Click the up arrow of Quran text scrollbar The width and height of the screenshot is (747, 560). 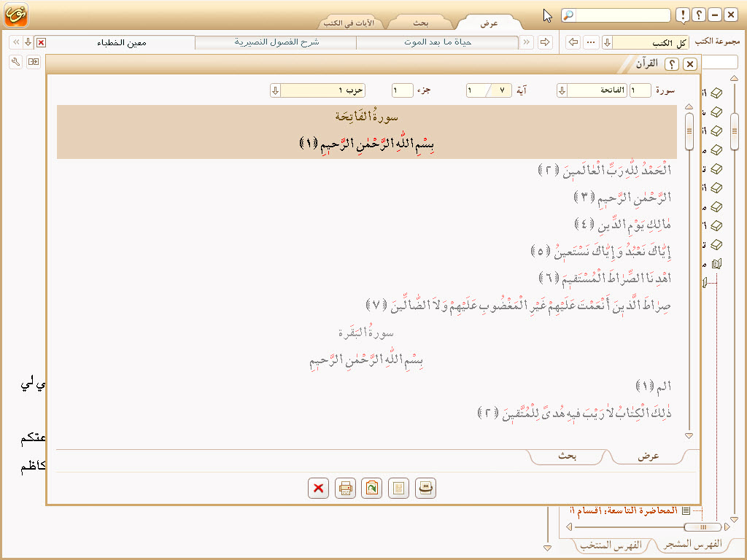689,106
